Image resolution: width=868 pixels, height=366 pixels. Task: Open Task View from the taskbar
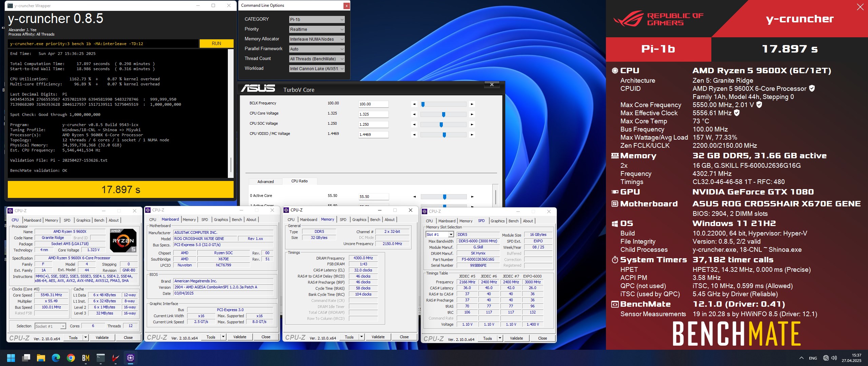(26, 358)
